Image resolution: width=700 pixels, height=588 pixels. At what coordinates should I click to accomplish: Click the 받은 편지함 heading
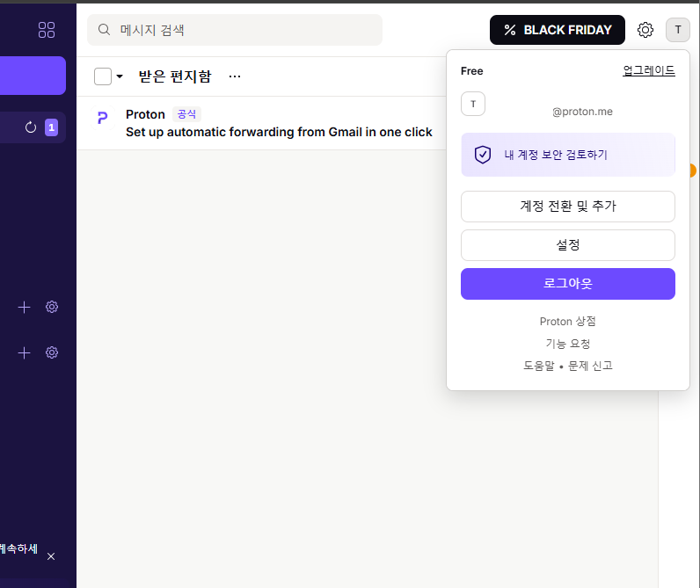coord(175,76)
